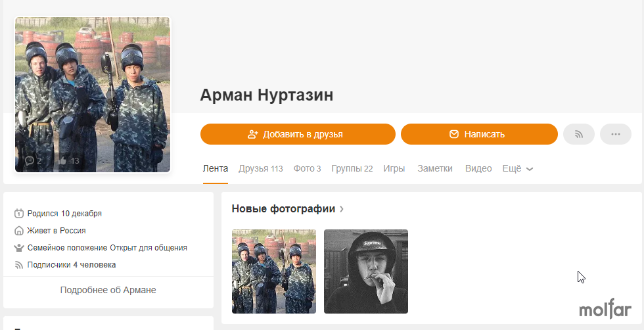Click the relationship status icon
644x330 pixels.
pyautogui.click(x=19, y=248)
